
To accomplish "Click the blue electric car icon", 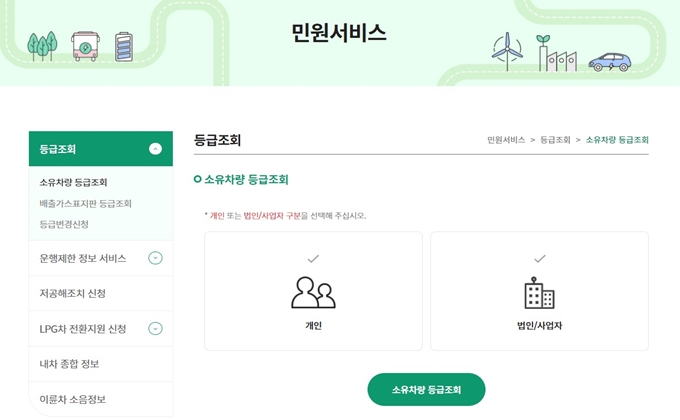I will 610,62.
